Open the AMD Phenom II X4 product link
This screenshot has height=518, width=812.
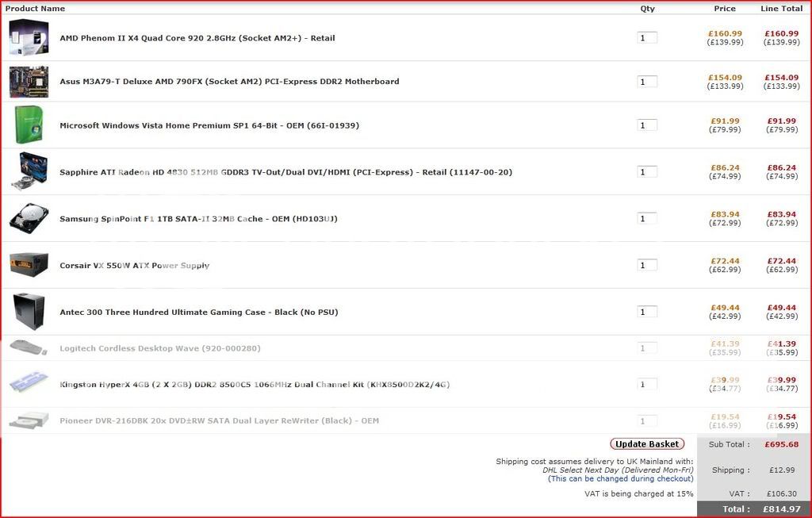[197, 38]
